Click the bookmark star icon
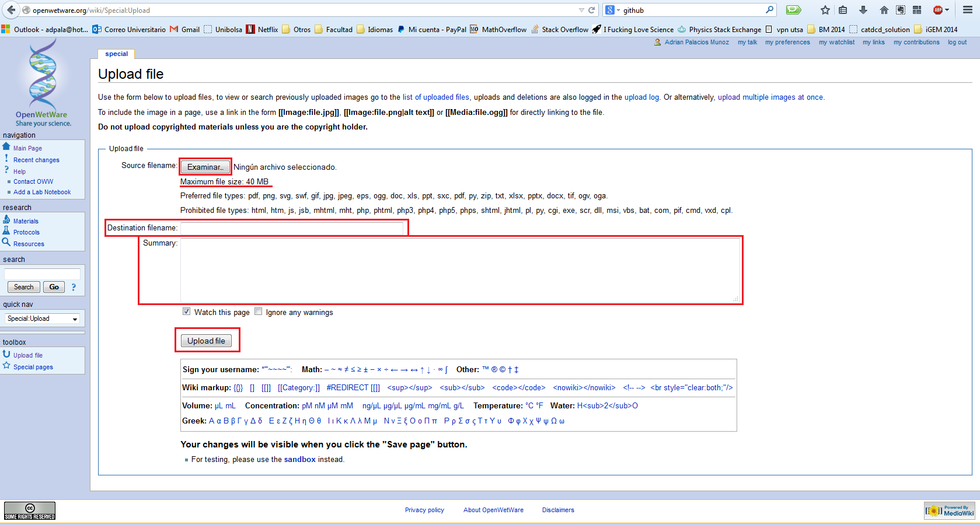 [825, 10]
